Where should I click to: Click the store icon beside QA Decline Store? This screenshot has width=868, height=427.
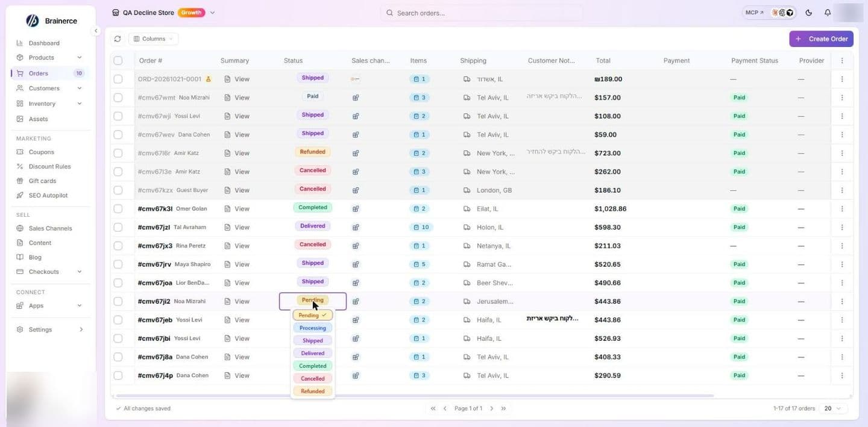tap(116, 13)
